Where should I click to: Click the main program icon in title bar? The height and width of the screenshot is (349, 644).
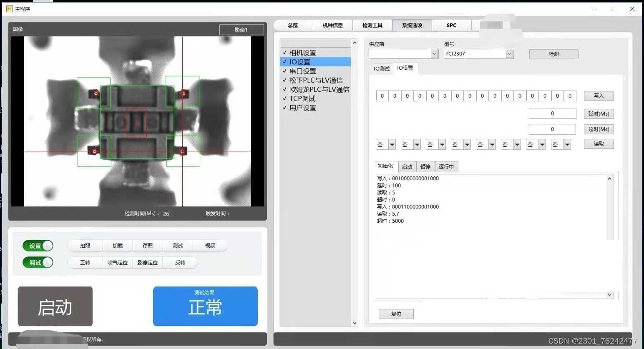[x=9, y=8]
